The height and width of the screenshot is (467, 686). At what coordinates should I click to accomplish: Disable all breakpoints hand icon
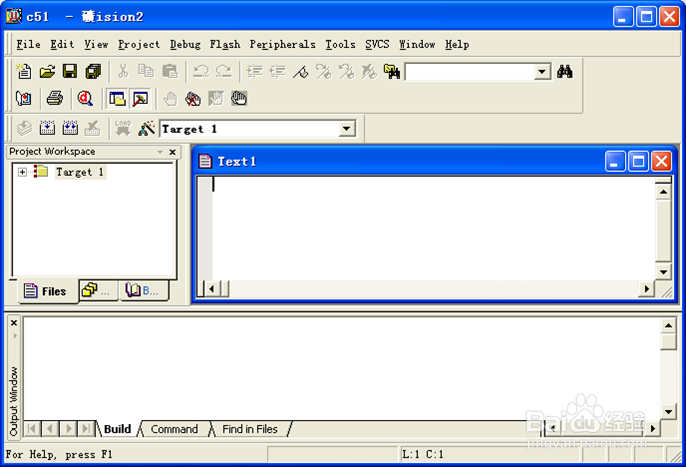[239, 98]
